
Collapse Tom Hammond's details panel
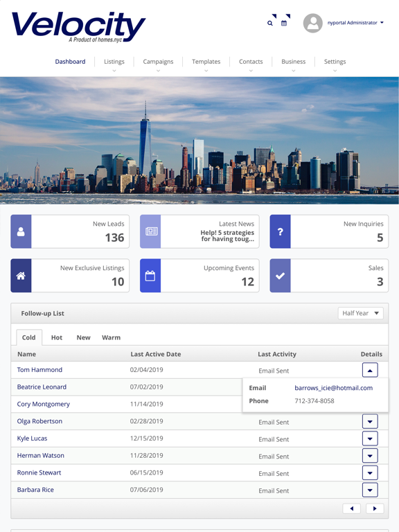[370, 370]
